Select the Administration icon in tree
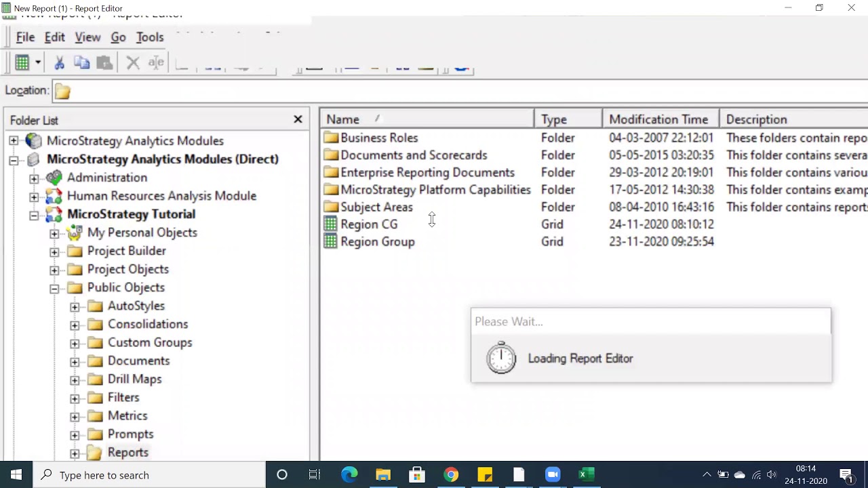 pos(54,178)
